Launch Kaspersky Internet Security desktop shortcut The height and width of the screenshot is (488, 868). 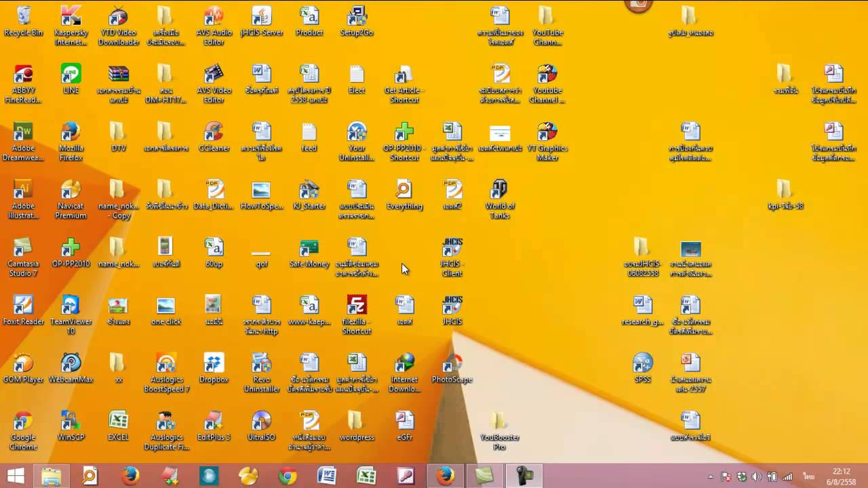(x=71, y=26)
